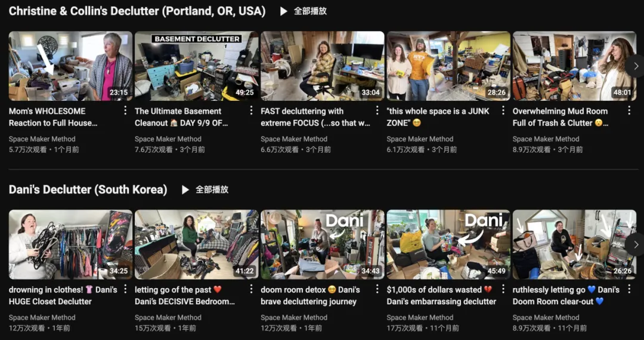Screen dimensions: 644x340
Task: Open three-dot menu for JUNK ZONE video
Action: pyautogui.click(x=503, y=110)
